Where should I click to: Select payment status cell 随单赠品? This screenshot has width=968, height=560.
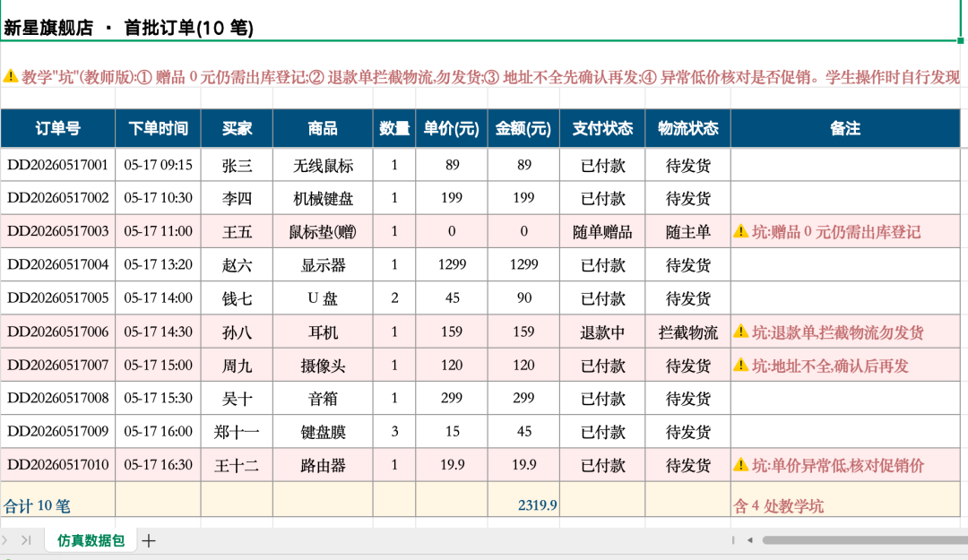point(602,231)
